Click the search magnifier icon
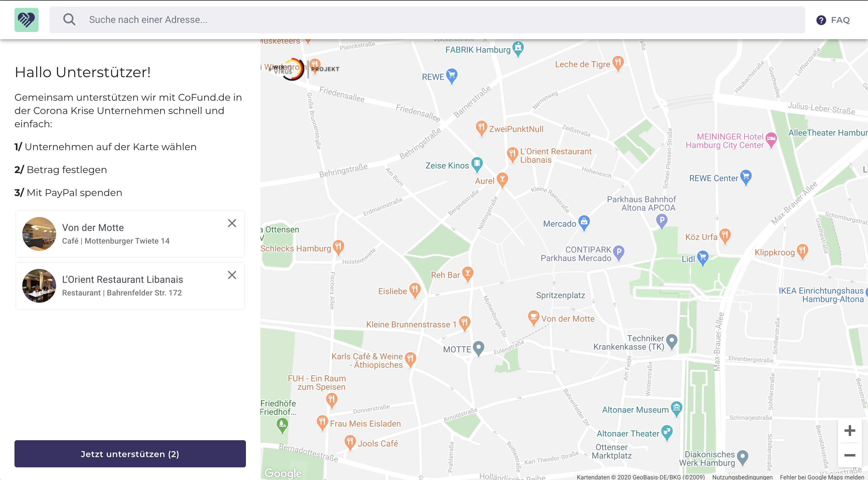Image resolution: width=868 pixels, height=480 pixels. click(69, 20)
